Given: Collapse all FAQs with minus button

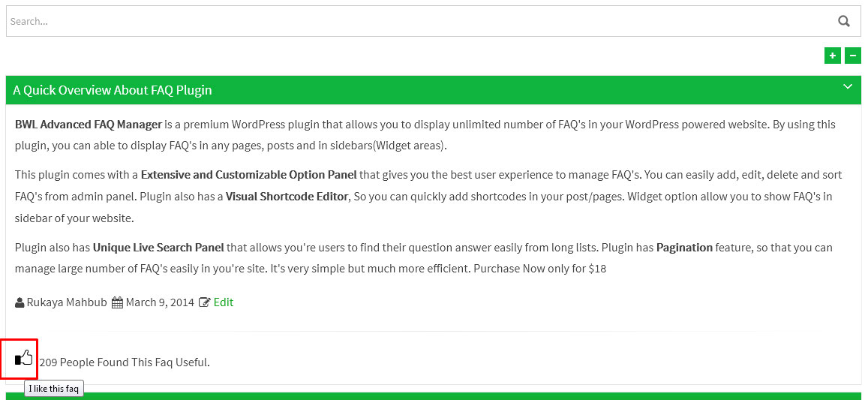Looking at the screenshot, I should (x=852, y=56).
